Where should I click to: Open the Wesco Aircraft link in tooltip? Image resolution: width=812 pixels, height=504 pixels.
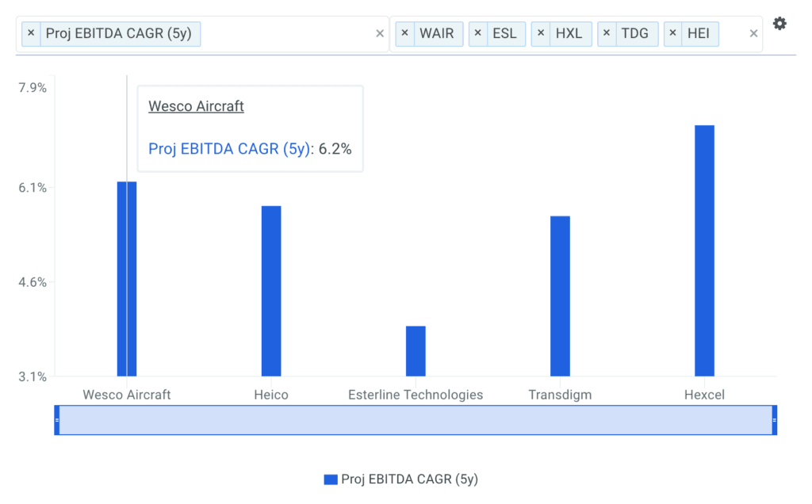[196, 106]
